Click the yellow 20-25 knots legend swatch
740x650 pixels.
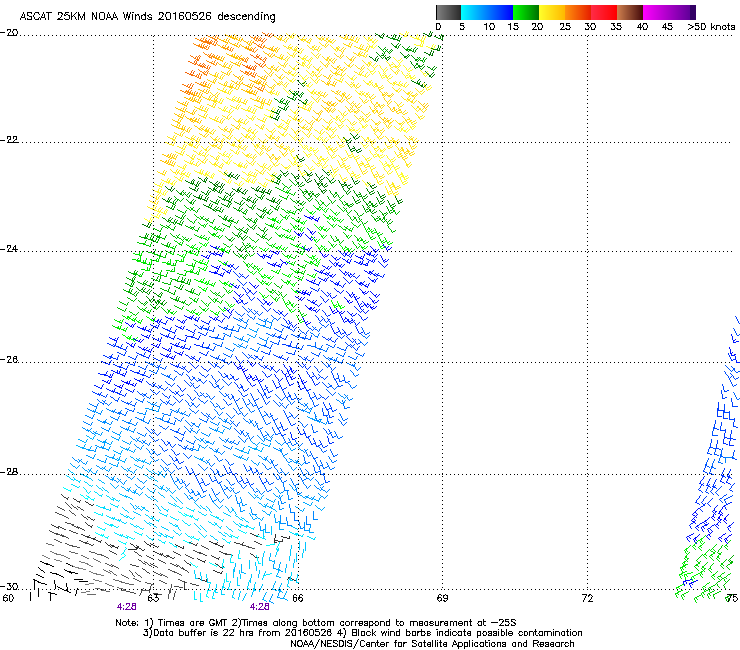552,12
